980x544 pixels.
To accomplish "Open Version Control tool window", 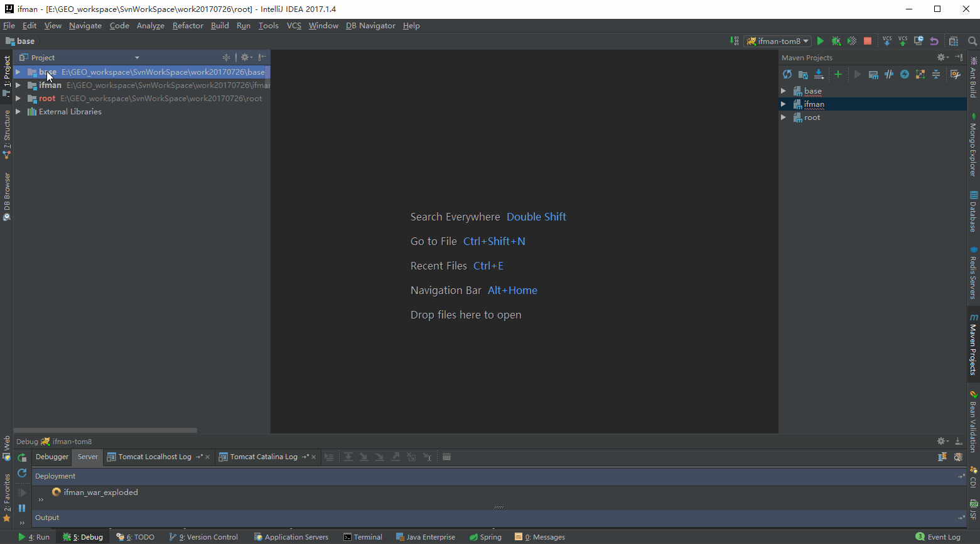I will pyautogui.click(x=203, y=537).
